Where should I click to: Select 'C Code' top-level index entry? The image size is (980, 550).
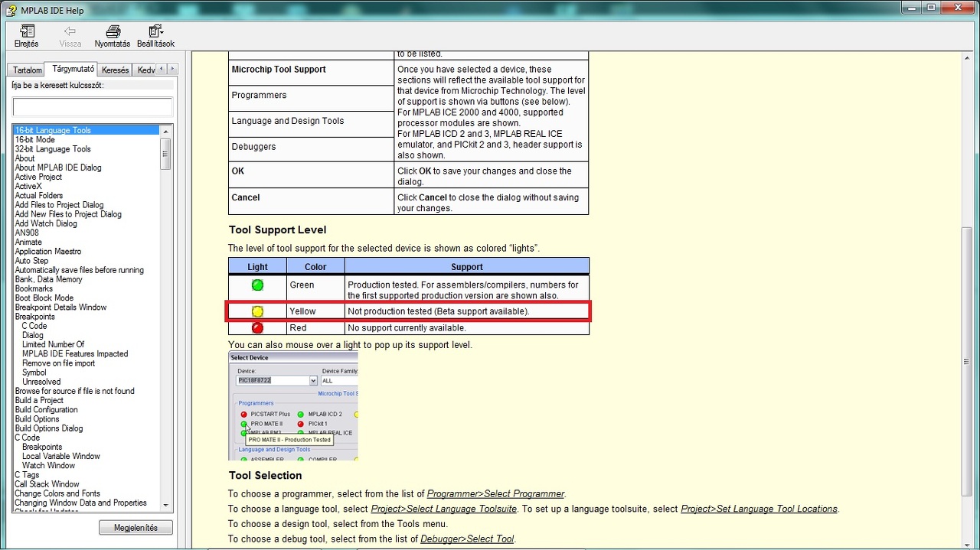[x=28, y=438]
